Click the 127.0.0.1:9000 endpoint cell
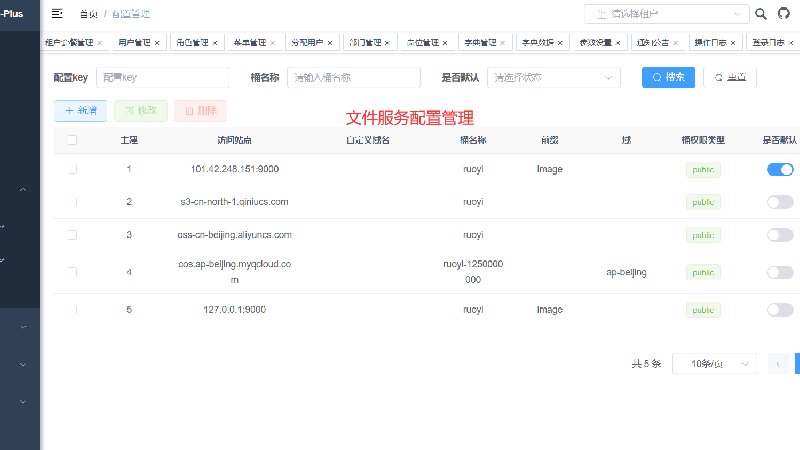The image size is (800, 450). (x=235, y=309)
